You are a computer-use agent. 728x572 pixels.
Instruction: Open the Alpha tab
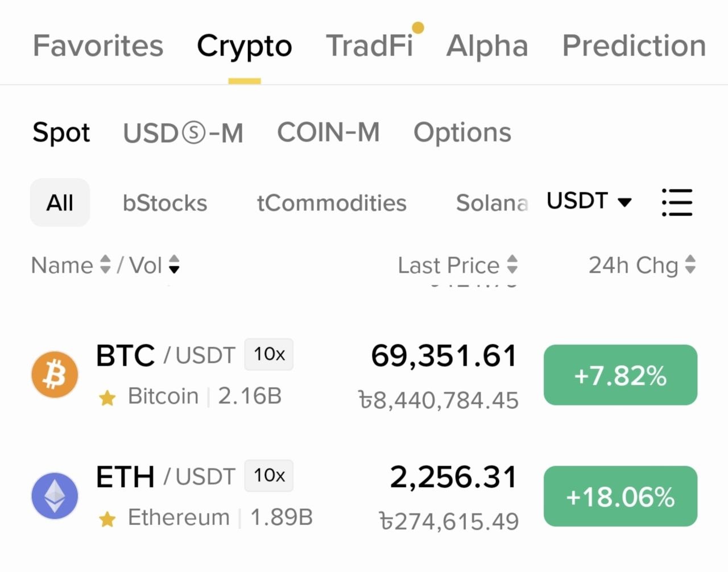tap(487, 45)
